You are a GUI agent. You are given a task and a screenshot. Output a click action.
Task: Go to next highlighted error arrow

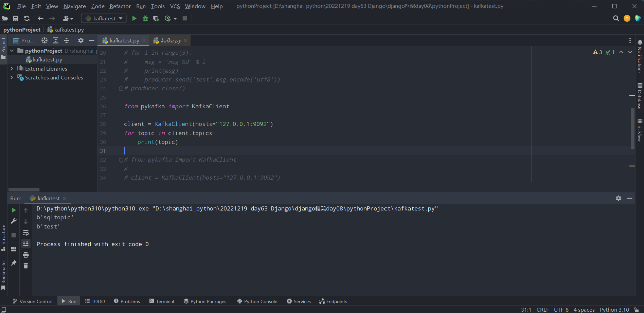point(630,52)
